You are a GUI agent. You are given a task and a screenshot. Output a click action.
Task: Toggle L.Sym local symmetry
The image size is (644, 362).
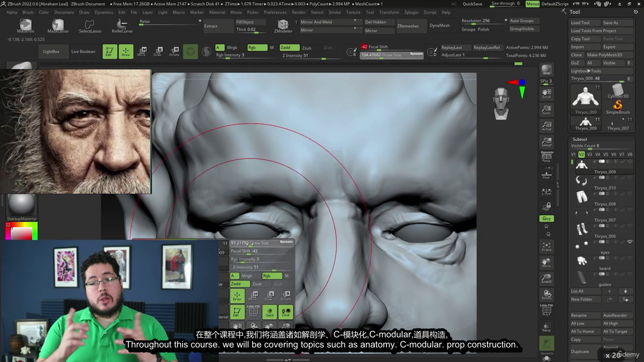click(546, 190)
